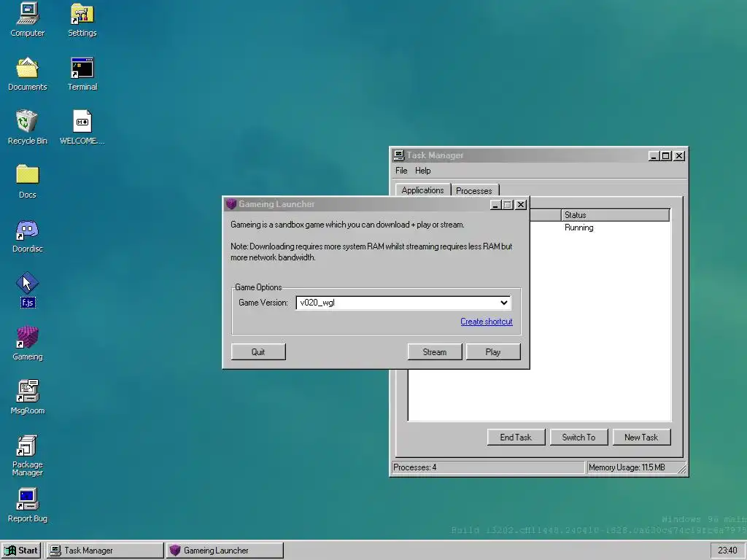
Task: Click the taskbar clock showing 23:40
Action: (x=727, y=551)
